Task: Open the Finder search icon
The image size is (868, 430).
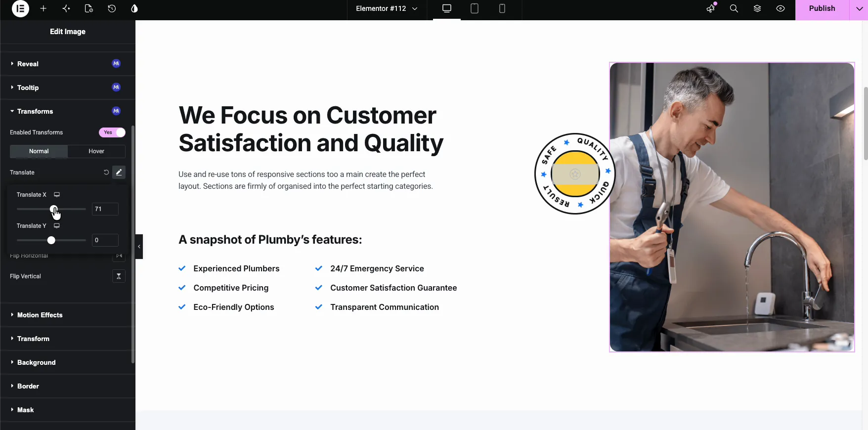Action: (734, 8)
